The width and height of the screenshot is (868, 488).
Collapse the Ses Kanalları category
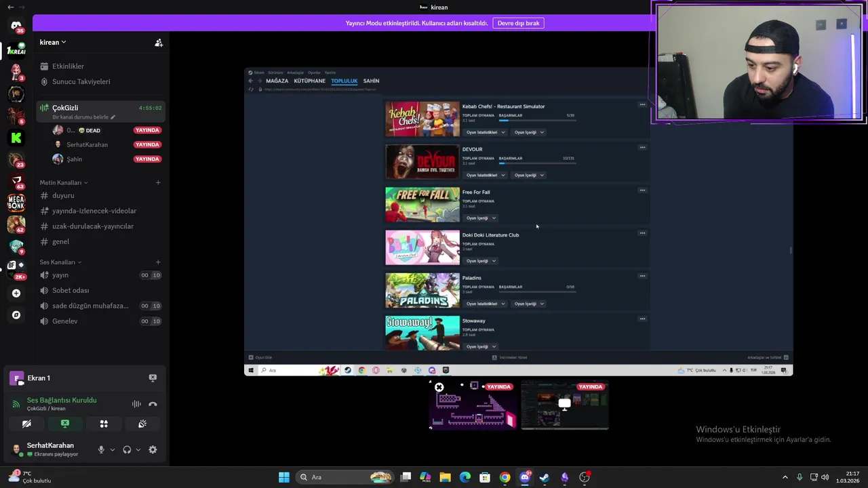(x=60, y=262)
